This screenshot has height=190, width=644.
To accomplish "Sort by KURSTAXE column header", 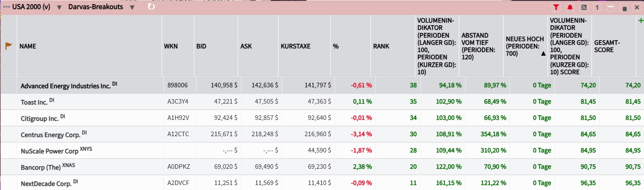I will 296,46.
